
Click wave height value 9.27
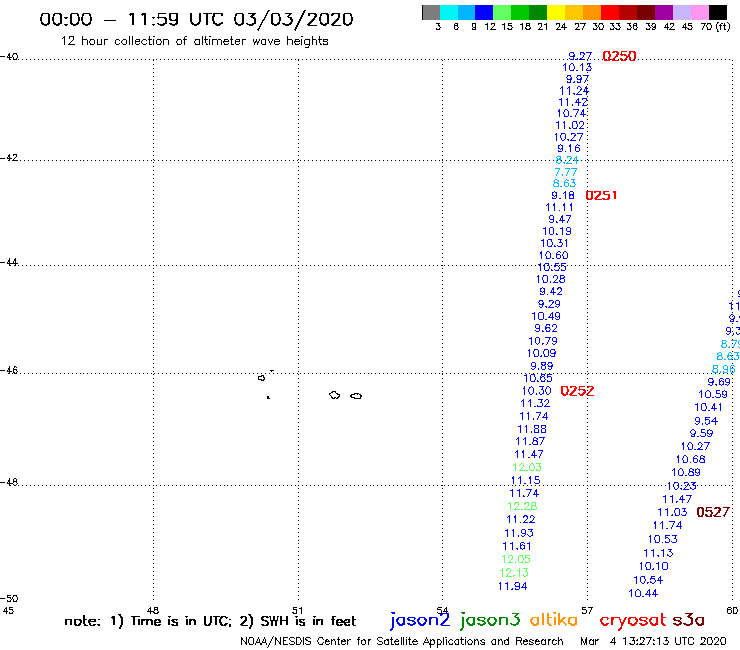(580, 56)
